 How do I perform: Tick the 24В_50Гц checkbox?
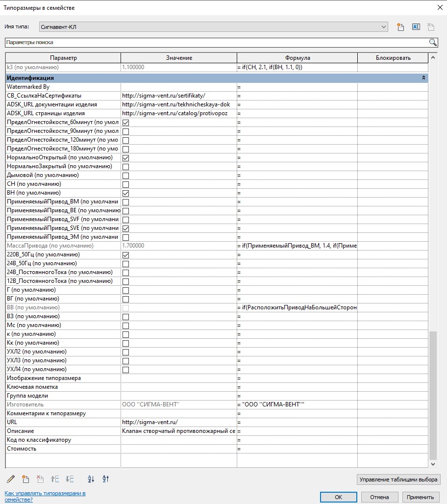[x=126, y=264]
